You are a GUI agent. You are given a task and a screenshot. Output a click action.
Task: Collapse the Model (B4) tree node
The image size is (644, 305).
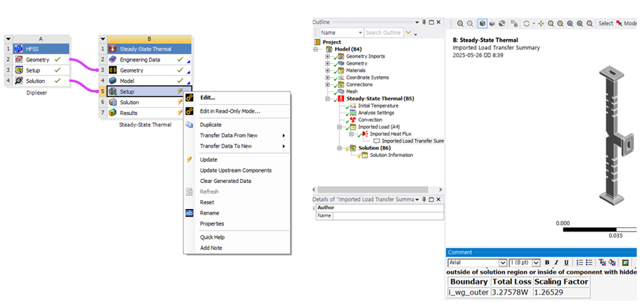[316, 49]
